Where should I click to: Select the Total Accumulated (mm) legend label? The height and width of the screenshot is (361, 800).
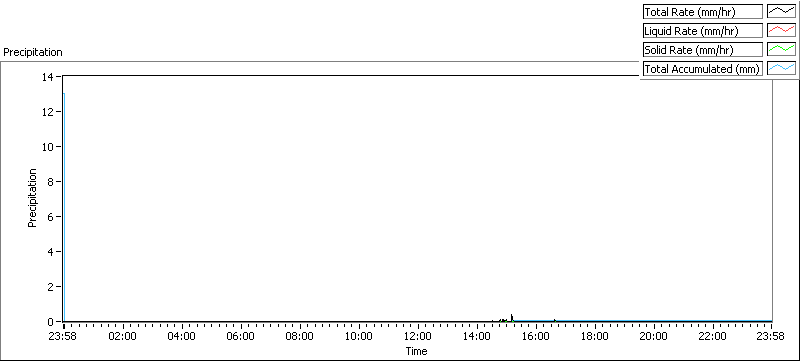coord(703,68)
